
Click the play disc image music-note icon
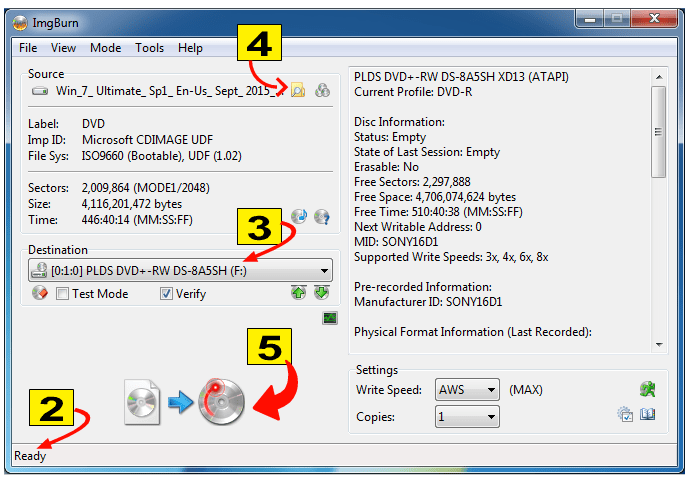tap(299, 216)
